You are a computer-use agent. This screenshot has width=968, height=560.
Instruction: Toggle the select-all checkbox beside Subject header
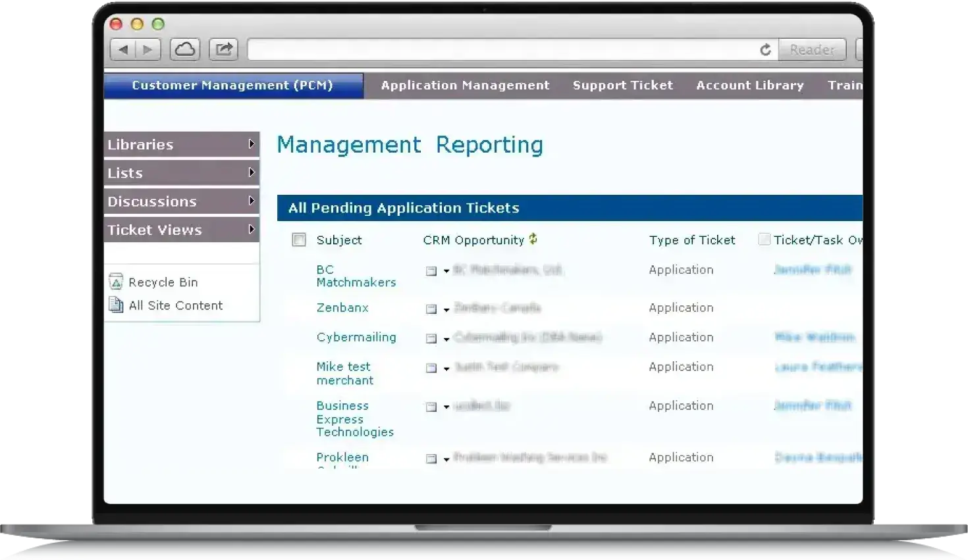coord(299,240)
